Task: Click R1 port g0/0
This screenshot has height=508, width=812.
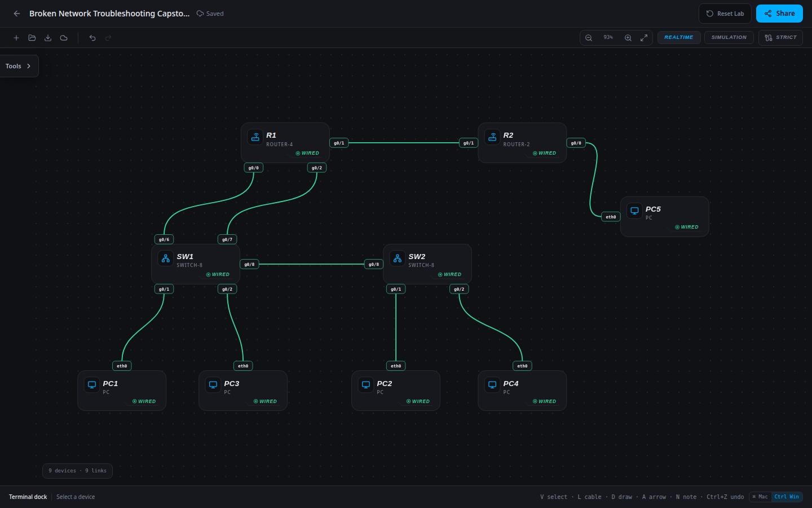Action: tap(254, 168)
